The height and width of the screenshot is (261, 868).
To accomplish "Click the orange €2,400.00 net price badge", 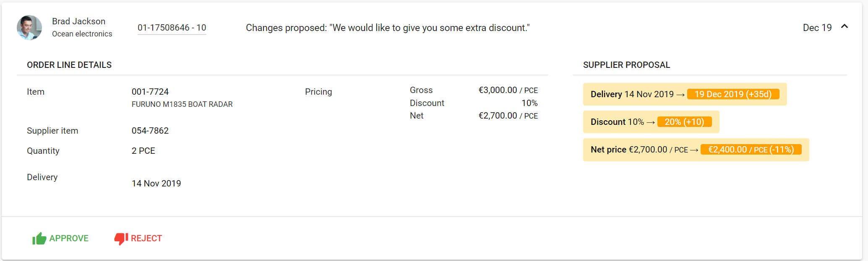I will [x=751, y=150].
